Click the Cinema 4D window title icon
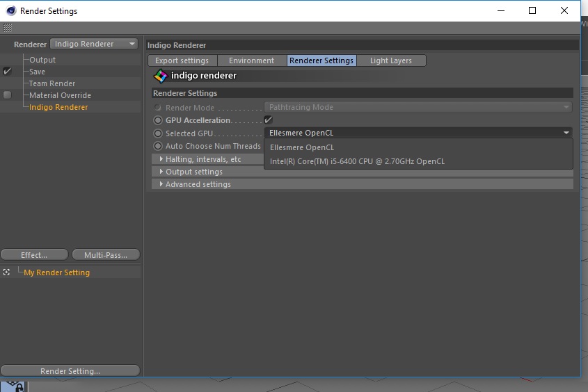 pos(10,10)
